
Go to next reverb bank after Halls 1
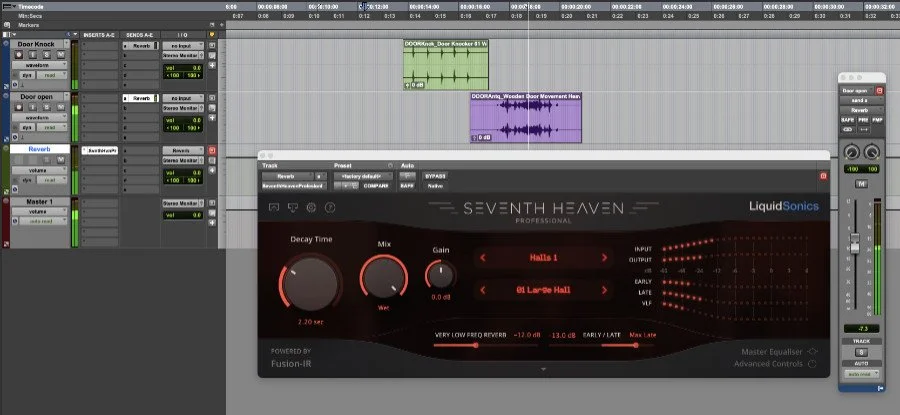pyautogui.click(x=604, y=258)
